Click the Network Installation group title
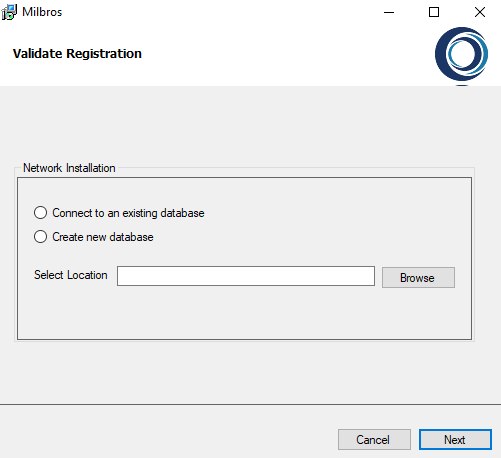 (x=69, y=168)
